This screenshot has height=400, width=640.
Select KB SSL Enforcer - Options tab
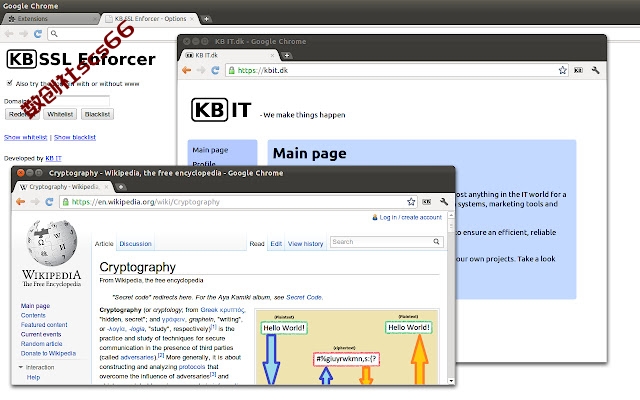[x=150, y=19]
